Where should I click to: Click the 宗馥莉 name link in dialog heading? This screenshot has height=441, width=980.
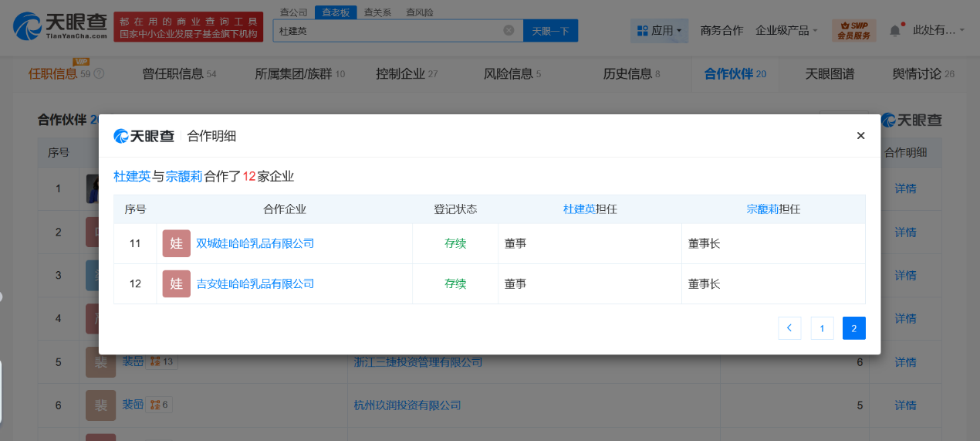coord(184,176)
